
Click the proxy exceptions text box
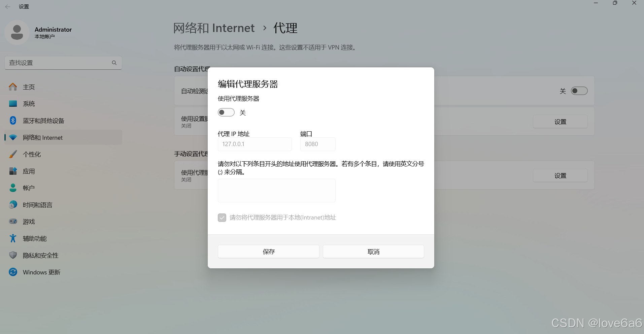click(x=277, y=191)
